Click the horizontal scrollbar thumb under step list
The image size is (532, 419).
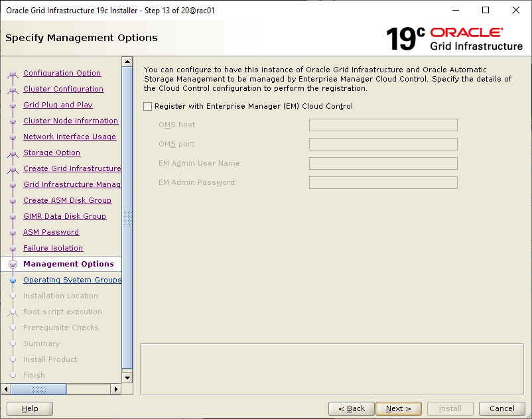pyautogui.click(x=38, y=389)
